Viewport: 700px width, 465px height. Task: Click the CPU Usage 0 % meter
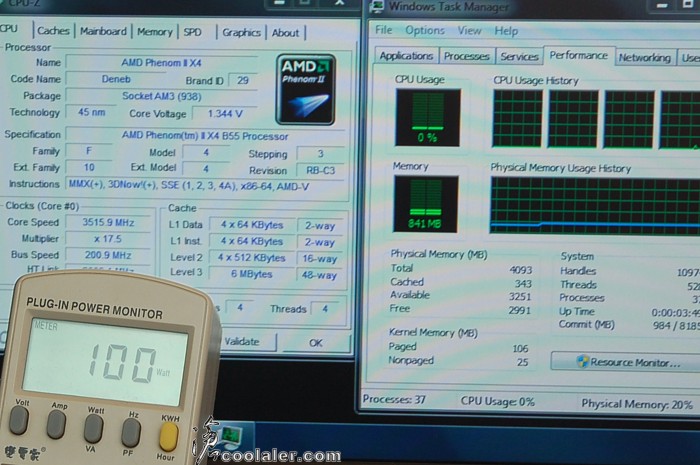point(428,118)
